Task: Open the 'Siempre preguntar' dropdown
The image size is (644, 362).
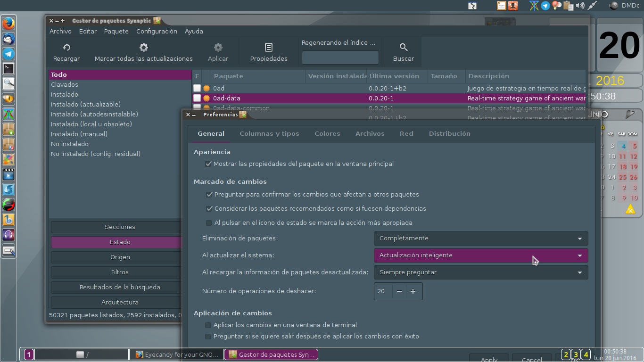Action: click(481, 272)
